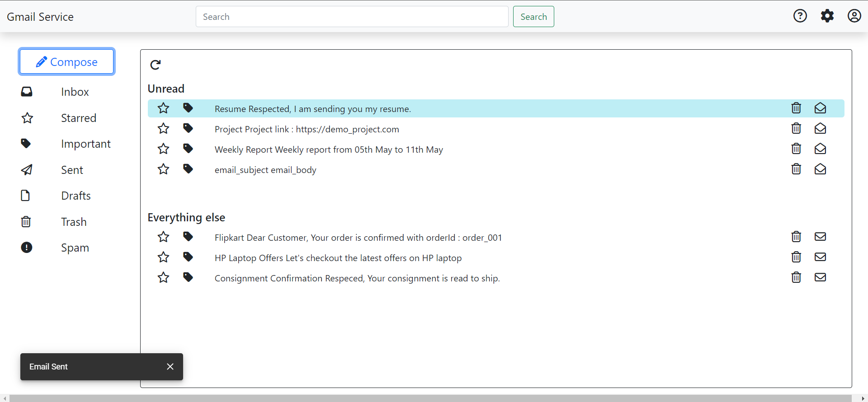Star the Consignment Confirmation email
The width and height of the screenshot is (868, 402).
point(163,278)
